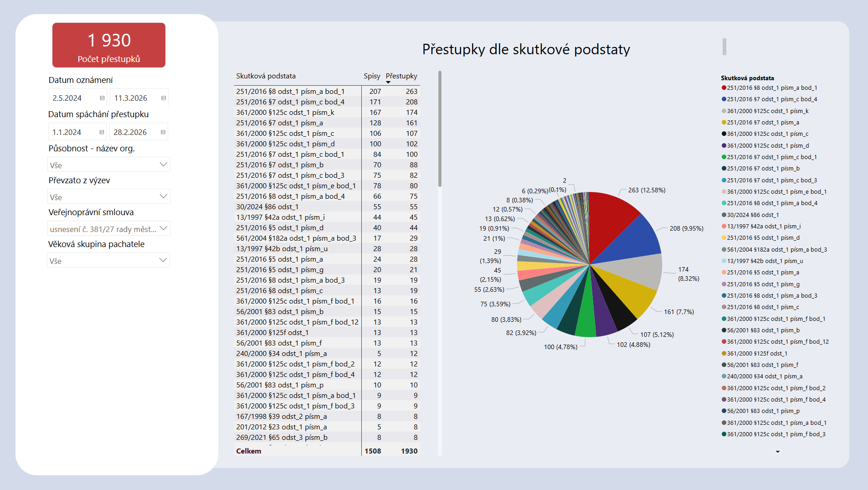Sort table by Přestupky column header

[401, 76]
